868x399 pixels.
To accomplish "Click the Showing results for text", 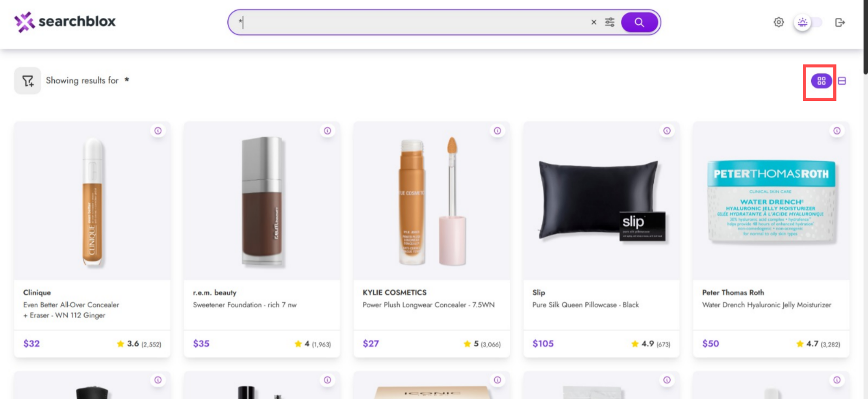I will point(82,80).
